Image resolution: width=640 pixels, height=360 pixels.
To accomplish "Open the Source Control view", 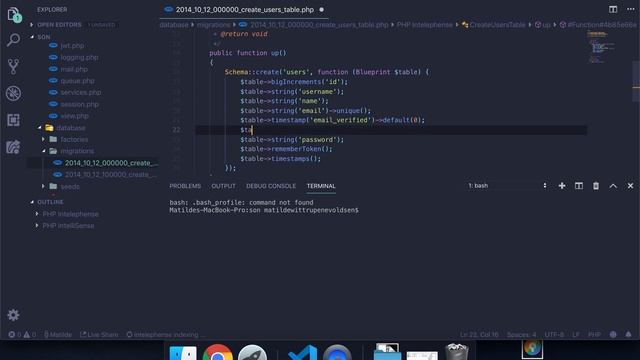I will click(13, 67).
